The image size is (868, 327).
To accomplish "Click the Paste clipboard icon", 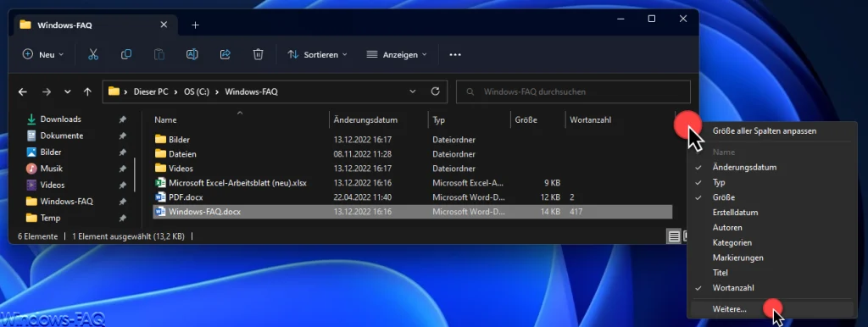I will click(159, 54).
